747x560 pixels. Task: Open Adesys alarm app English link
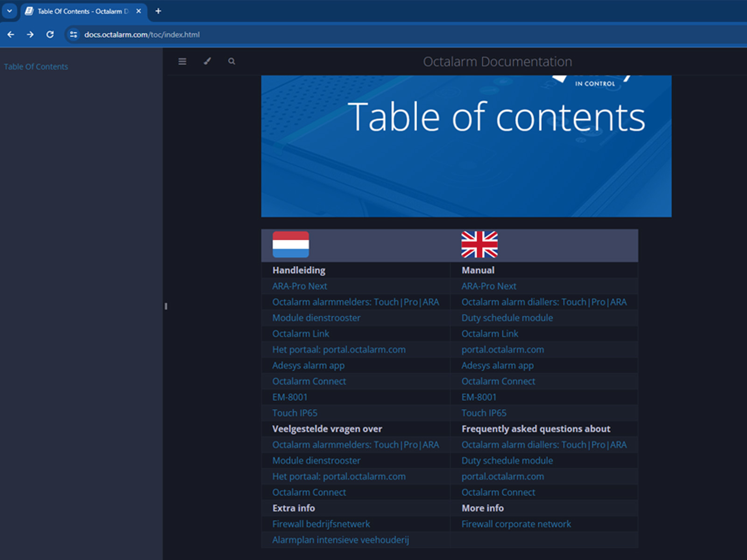point(498,365)
